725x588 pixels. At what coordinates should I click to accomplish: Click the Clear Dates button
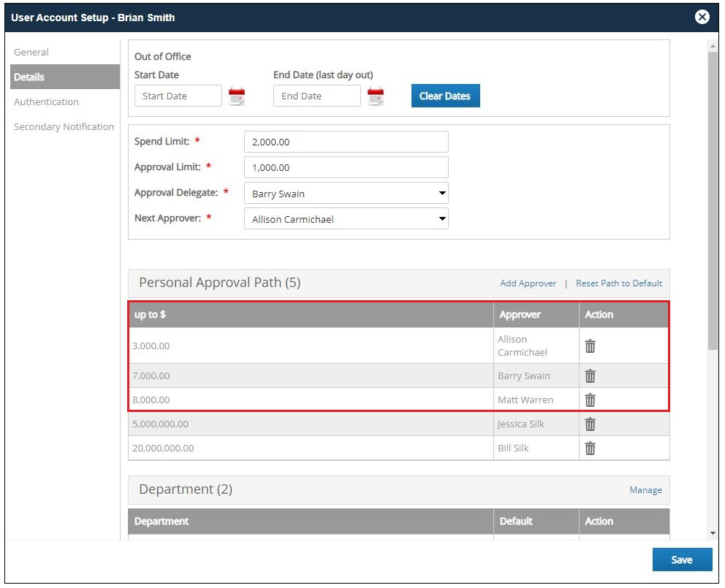[445, 95]
